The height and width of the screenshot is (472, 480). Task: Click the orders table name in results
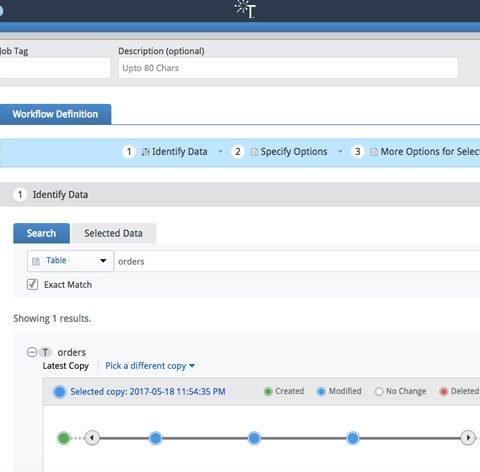[72, 352]
